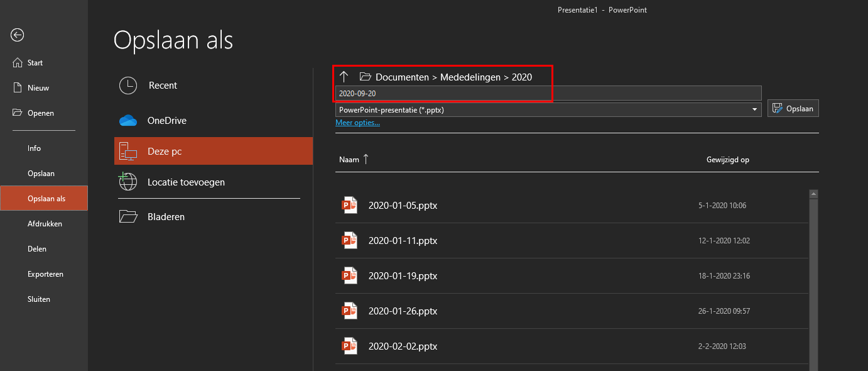This screenshot has height=371, width=868.
Task: Click the date 18-1-2020 23:16
Action: click(724, 276)
